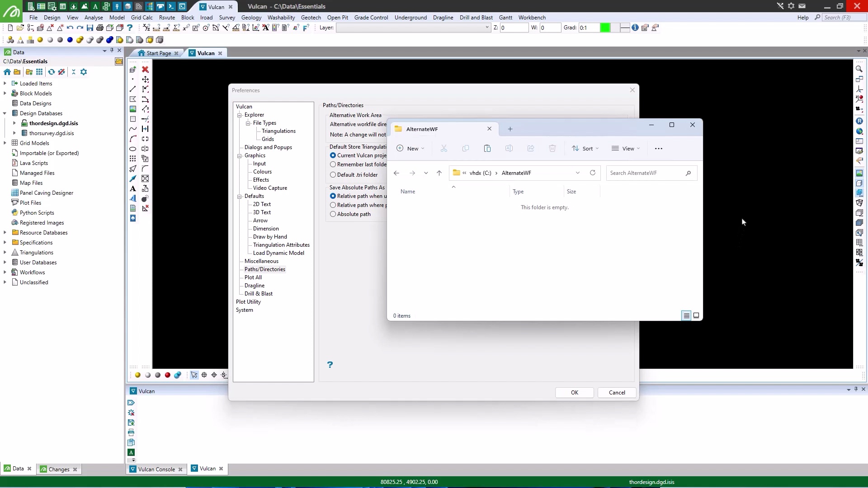The image size is (868, 488).
Task: Expand thordesign.dgd.isis database node
Action: click(14, 123)
